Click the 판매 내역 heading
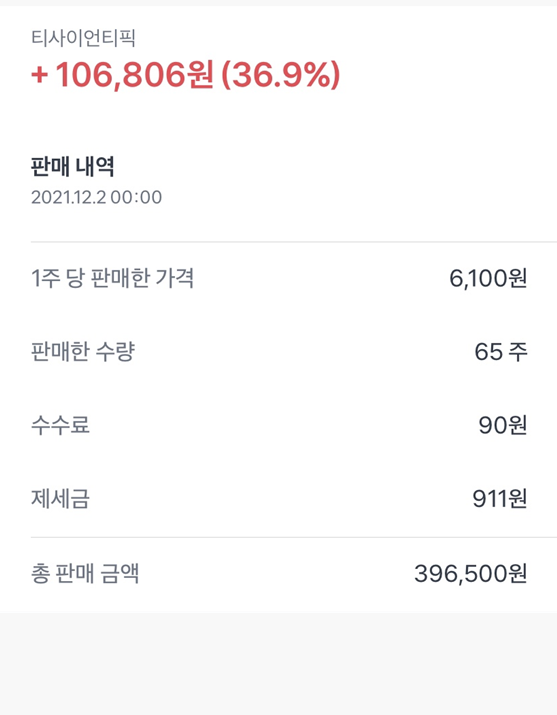The image size is (557, 715). [x=72, y=166]
